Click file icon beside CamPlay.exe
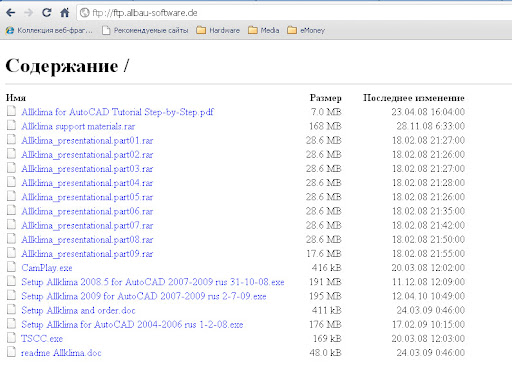 point(11,267)
